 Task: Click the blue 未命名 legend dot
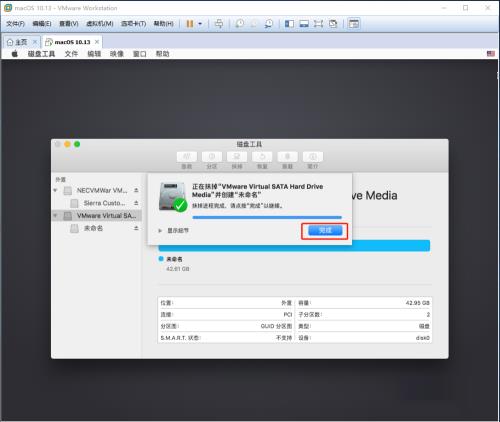coord(161,259)
